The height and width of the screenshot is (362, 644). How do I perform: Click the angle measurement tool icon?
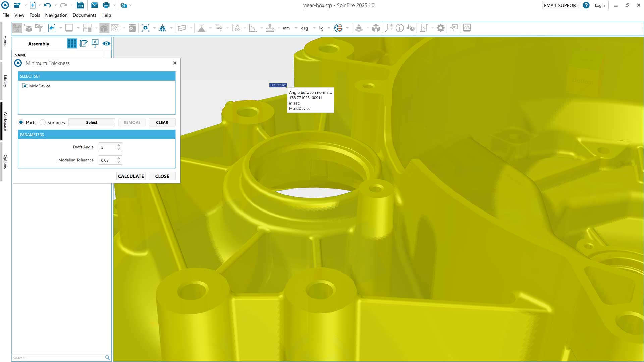pos(252,28)
